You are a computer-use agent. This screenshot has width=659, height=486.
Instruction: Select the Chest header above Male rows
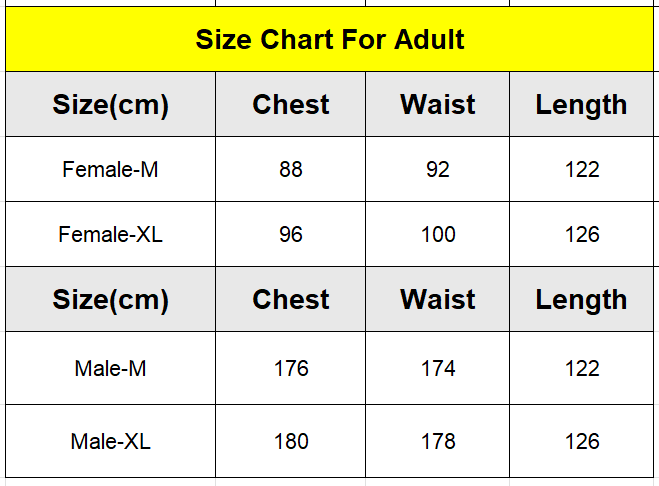pos(290,299)
